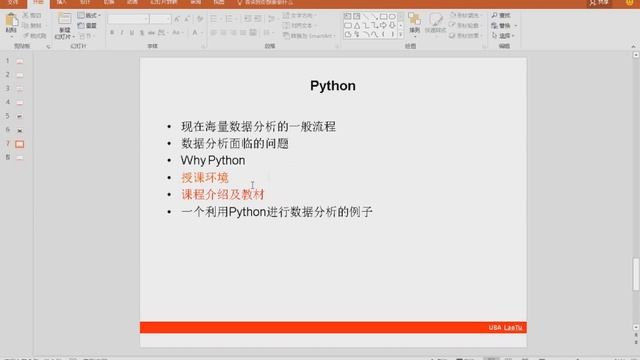Click the Select button in Editing group
Viewport: 640px width, 360px height.
[502, 36]
